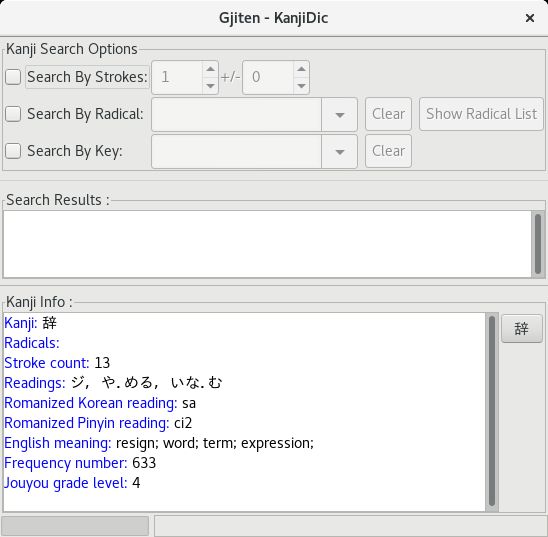Click the Search By Key text entry

[237, 152]
